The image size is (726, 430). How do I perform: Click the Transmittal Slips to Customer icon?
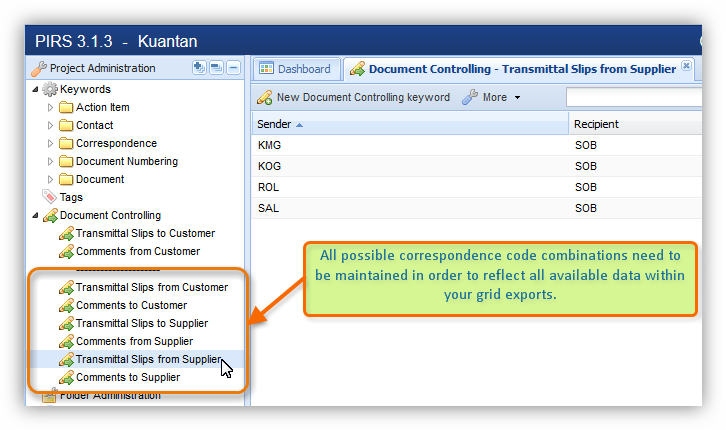point(66,233)
